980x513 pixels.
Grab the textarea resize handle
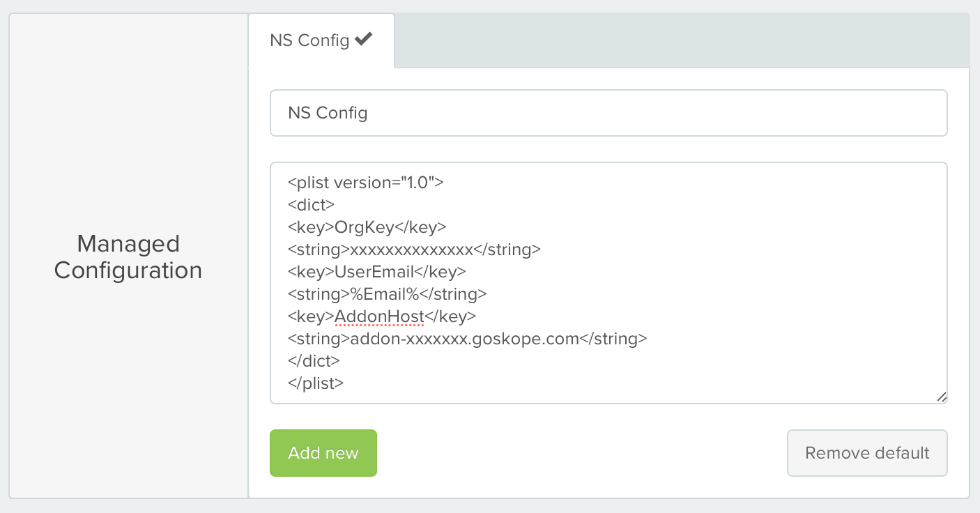click(x=941, y=397)
